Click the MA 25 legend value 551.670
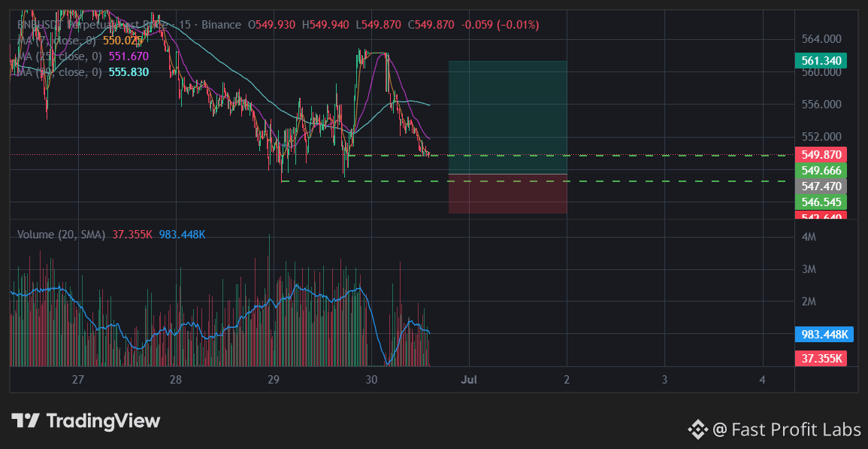This screenshot has height=449, width=868. (x=129, y=56)
